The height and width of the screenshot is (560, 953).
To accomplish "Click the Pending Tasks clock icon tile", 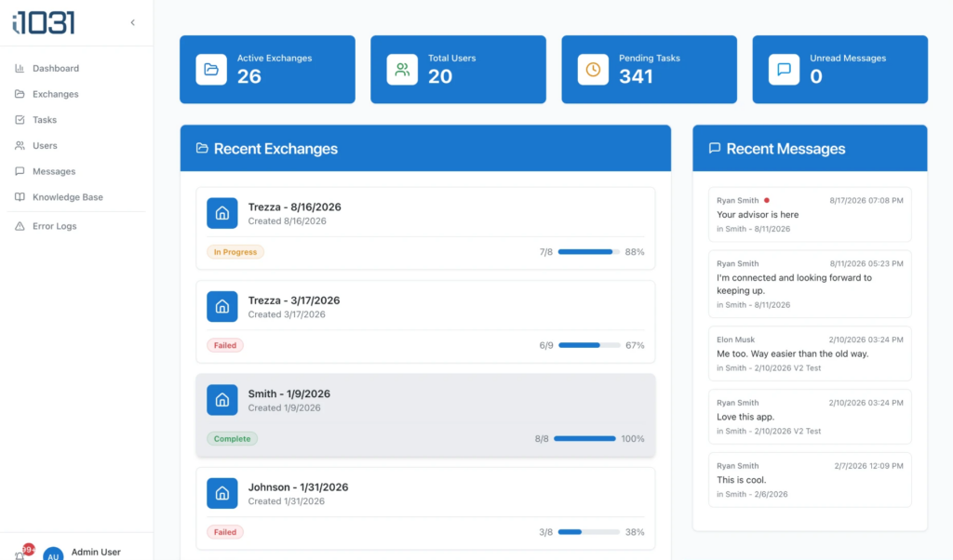I will [x=593, y=69].
